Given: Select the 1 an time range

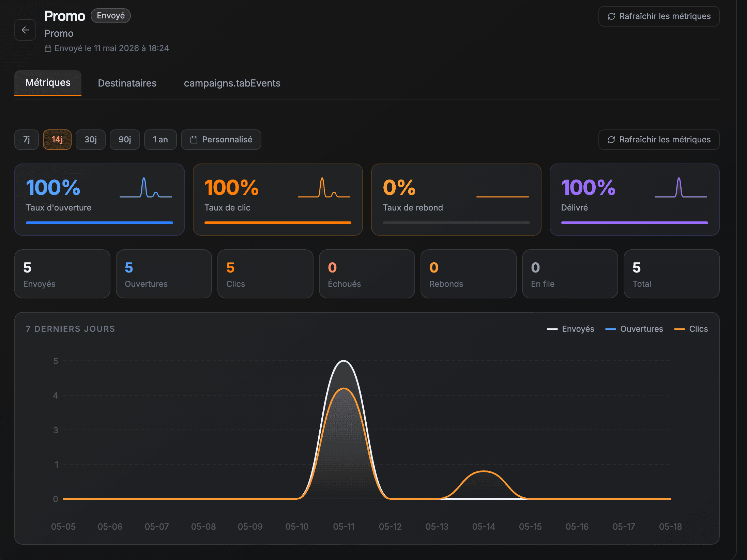Looking at the screenshot, I should pos(161,140).
